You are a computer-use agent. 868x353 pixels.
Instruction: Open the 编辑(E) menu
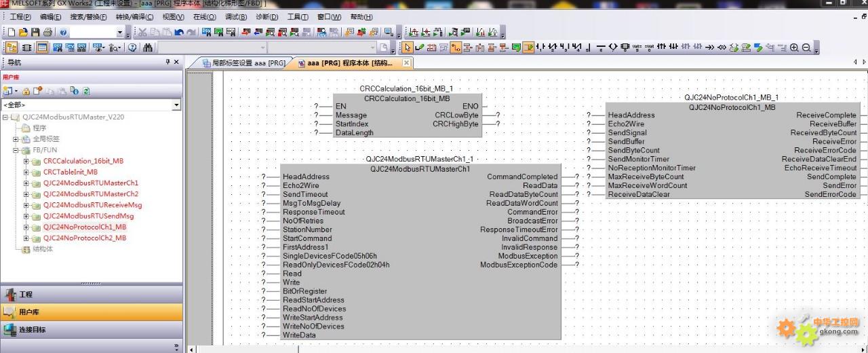52,17
